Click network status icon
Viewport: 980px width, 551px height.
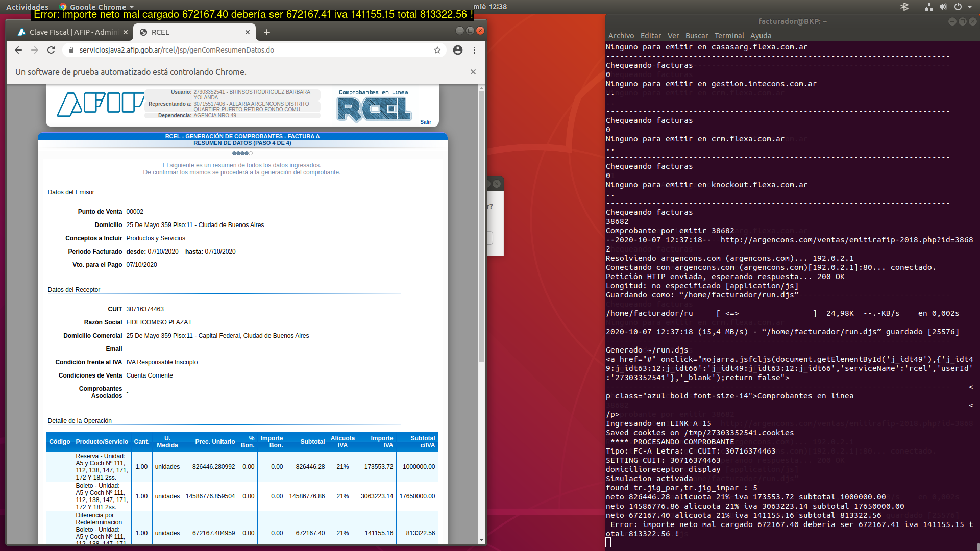929,7
